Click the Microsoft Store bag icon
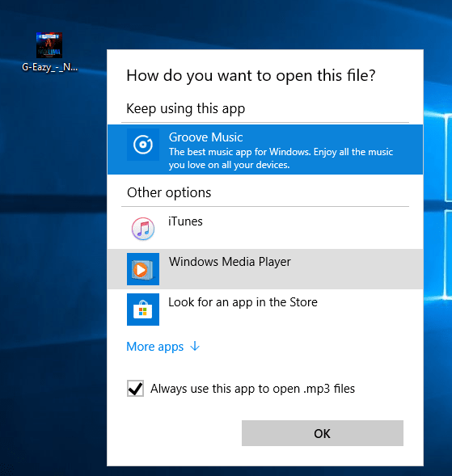 [x=143, y=310]
